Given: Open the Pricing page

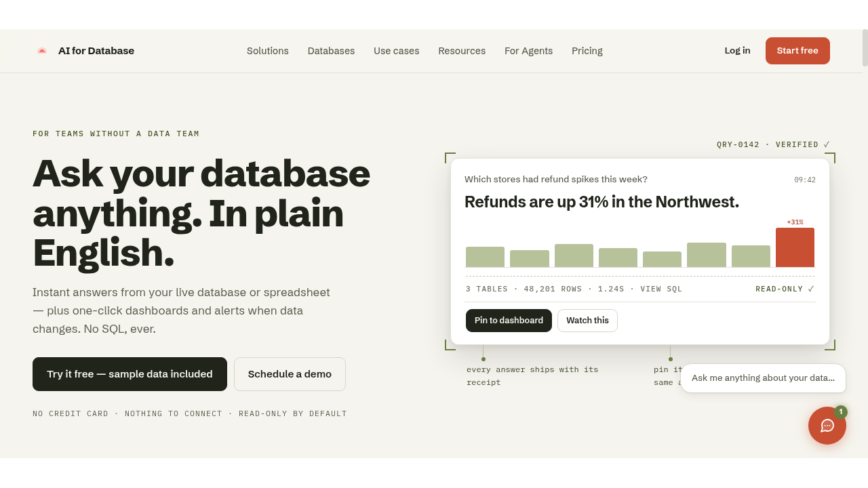Looking at the screenshot, I should pyautogui.click(x=587, y=51).
